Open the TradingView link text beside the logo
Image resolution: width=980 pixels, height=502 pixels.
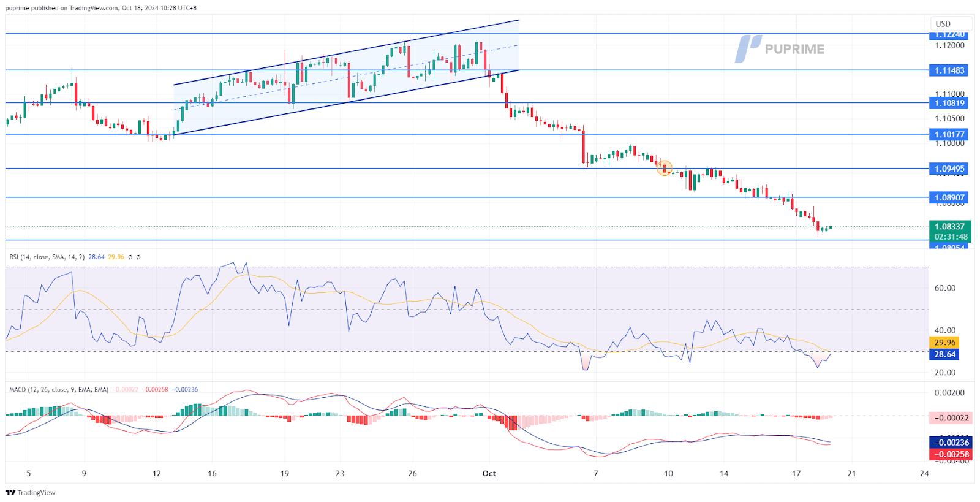(x=36, y=493)
